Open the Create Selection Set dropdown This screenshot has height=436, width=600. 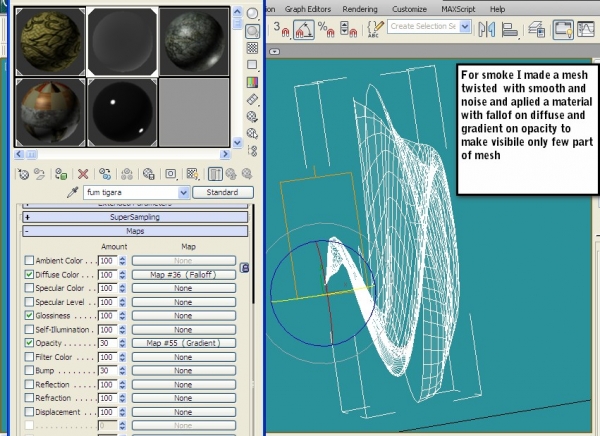click(465, 26)
